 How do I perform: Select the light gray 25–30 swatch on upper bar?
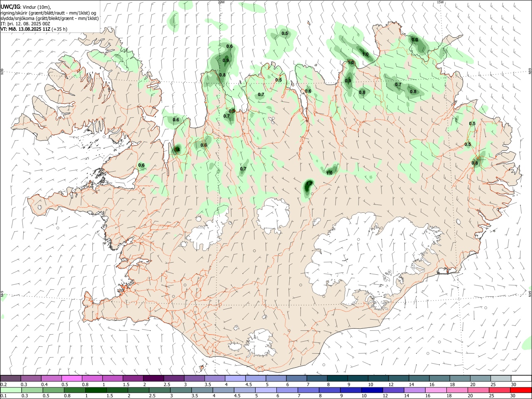tap(500, 378)
